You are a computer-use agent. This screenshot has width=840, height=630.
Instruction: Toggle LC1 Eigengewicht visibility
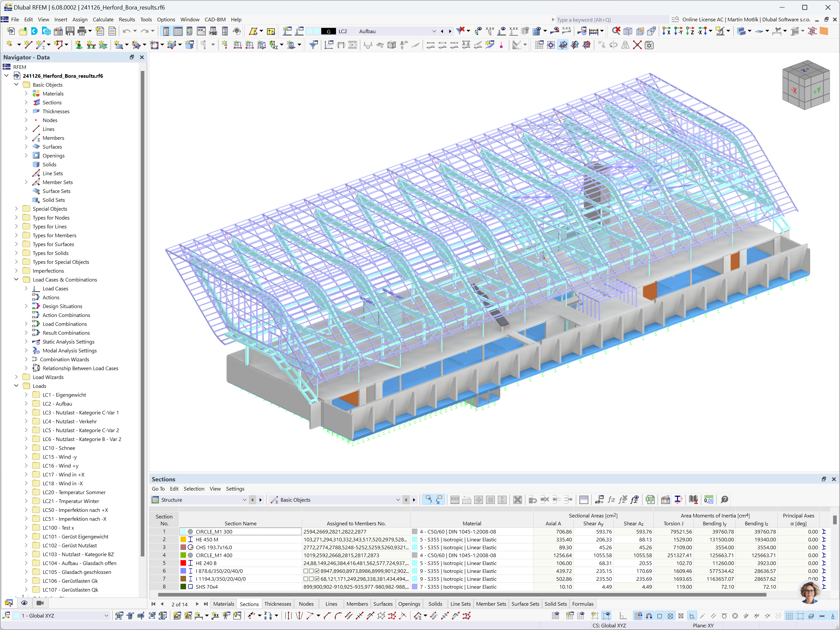point(33,395)
